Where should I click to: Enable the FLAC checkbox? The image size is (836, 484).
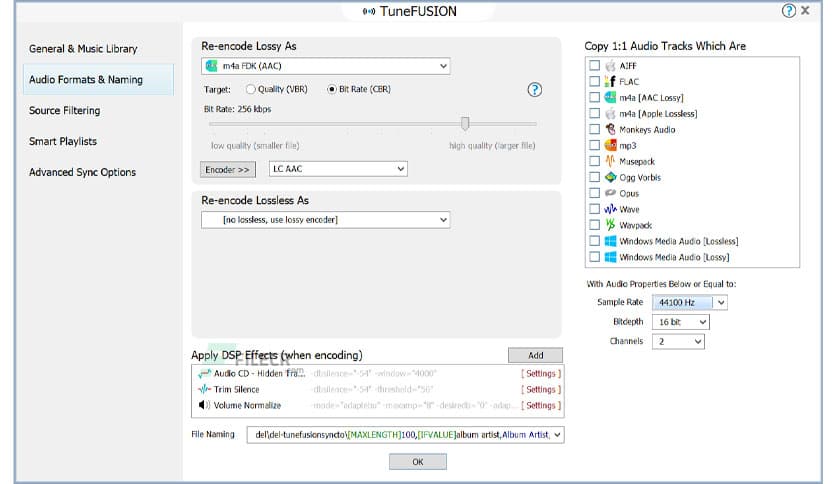[594, 82]
